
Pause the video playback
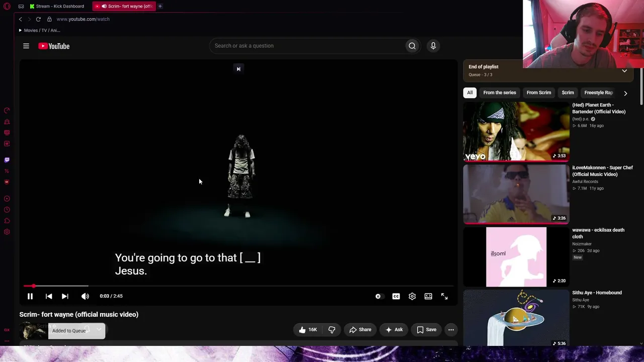pyautogui.click(x=30, y=296)
